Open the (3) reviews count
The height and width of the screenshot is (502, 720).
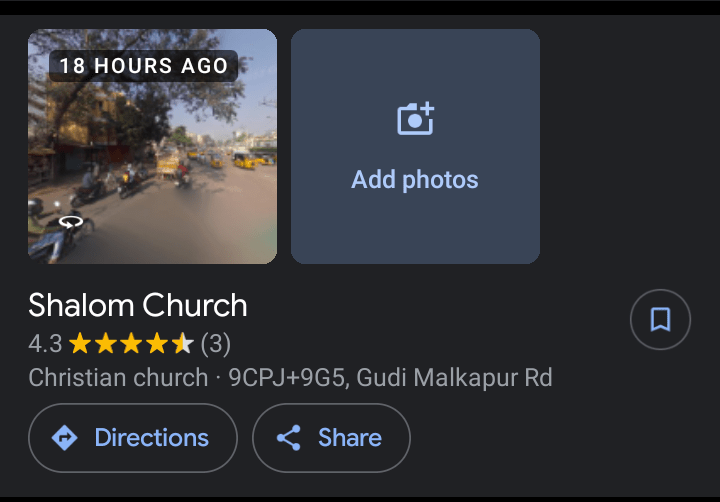tap(216, 344)
